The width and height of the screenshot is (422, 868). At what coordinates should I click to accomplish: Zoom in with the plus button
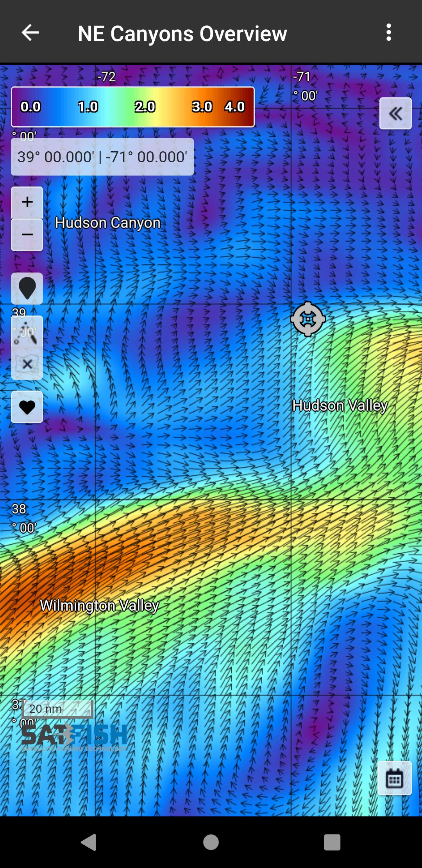pos(27,202)
